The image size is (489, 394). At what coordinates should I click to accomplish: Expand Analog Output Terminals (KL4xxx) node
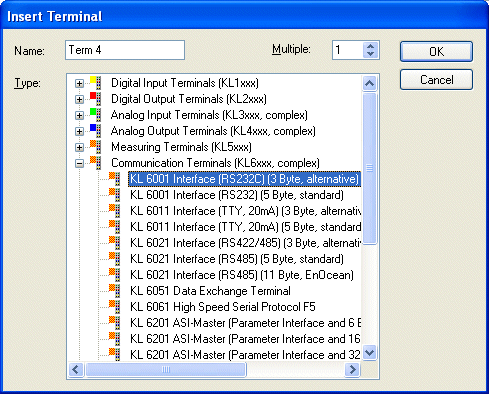coord(79,131)
